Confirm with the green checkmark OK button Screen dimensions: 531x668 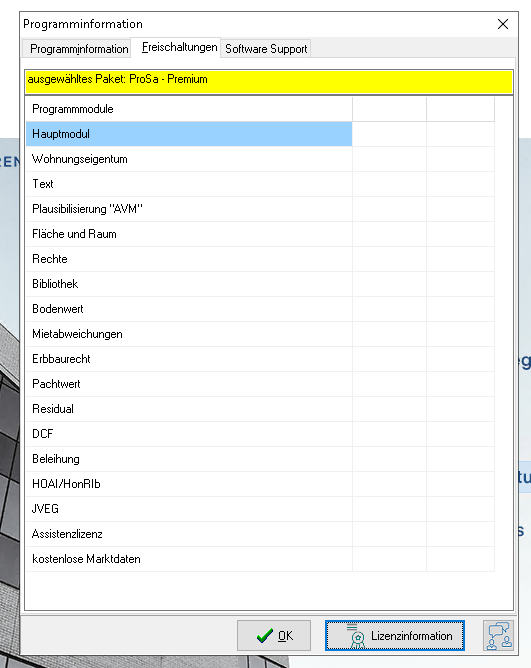coord(274,635)
